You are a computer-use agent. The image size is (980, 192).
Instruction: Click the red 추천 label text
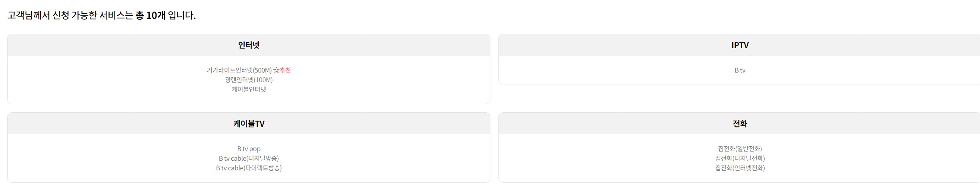pyautogui.click(x=285, y=70)
